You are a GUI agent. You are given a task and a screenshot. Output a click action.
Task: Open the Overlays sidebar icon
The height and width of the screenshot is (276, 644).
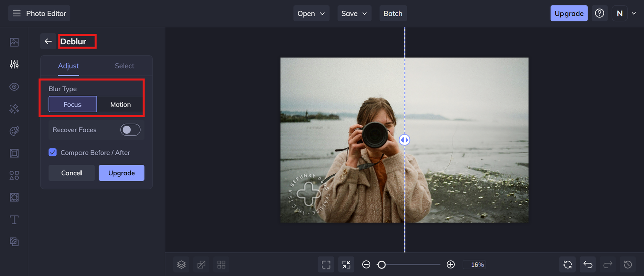pyautogui.click(x=14, y=197)
